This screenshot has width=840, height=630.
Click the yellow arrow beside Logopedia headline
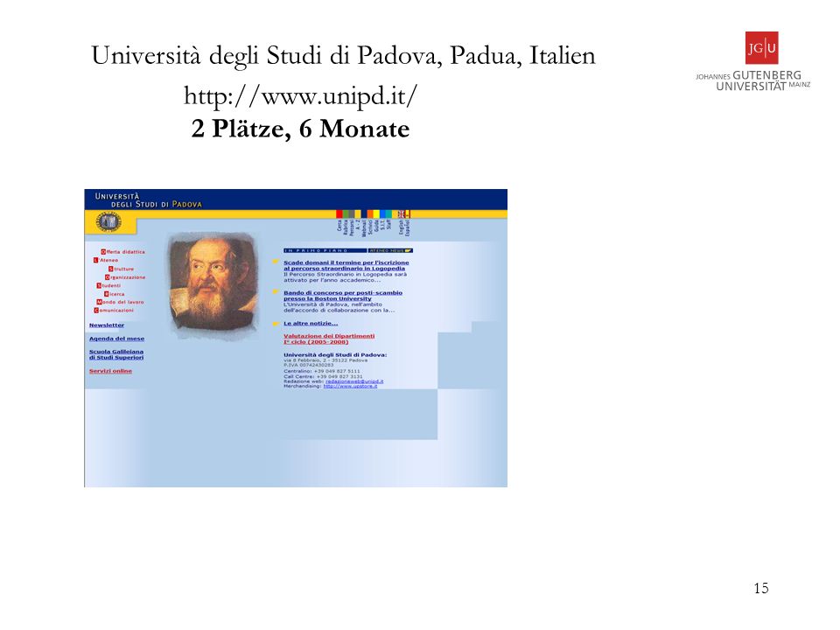[x=276, y=262]
